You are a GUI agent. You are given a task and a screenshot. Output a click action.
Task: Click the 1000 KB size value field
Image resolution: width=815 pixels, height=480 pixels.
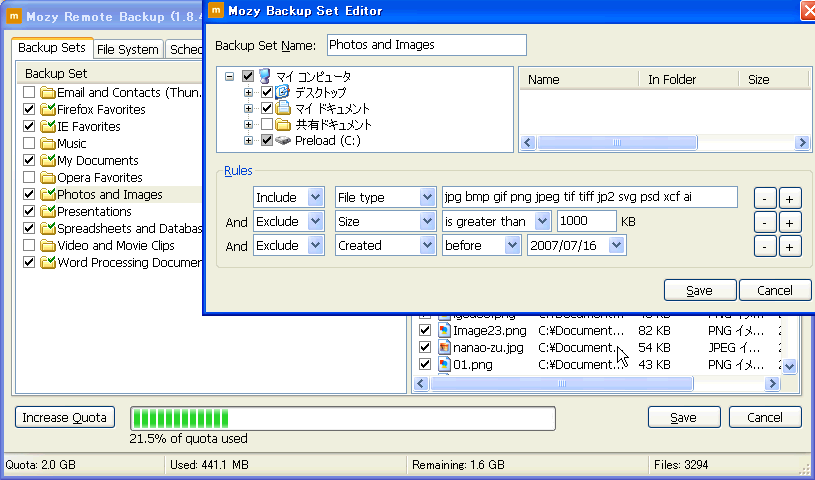coord(587,221)
